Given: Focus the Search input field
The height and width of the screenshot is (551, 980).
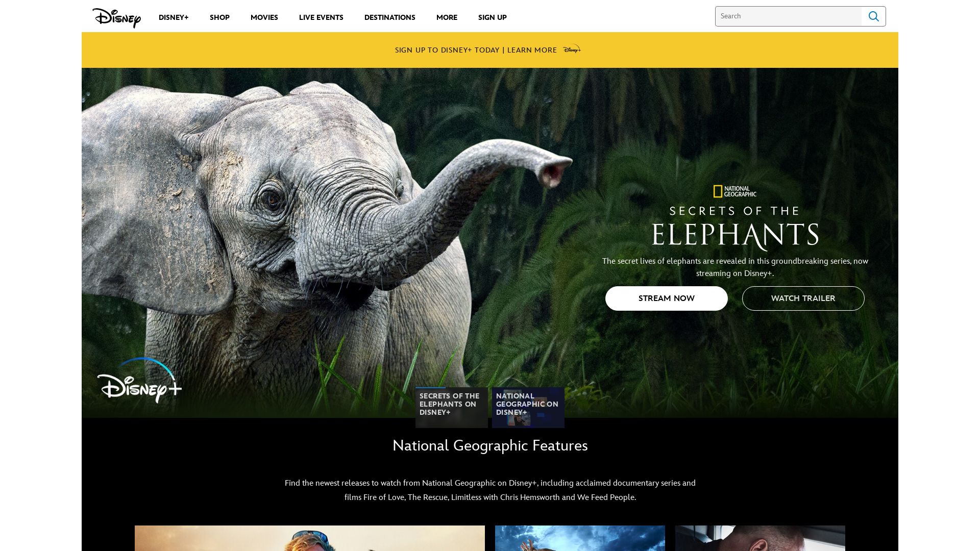Looking at the screenshot, I should click(789, 16).
